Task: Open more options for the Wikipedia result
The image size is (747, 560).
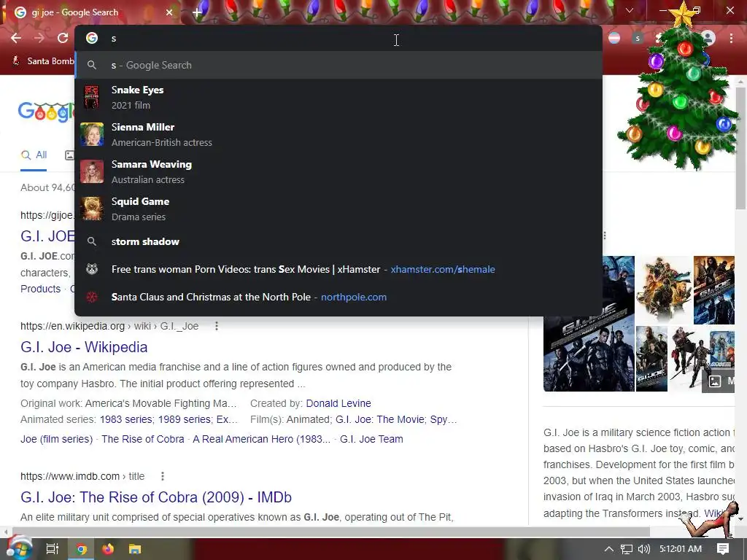Action: coord(217,326)
